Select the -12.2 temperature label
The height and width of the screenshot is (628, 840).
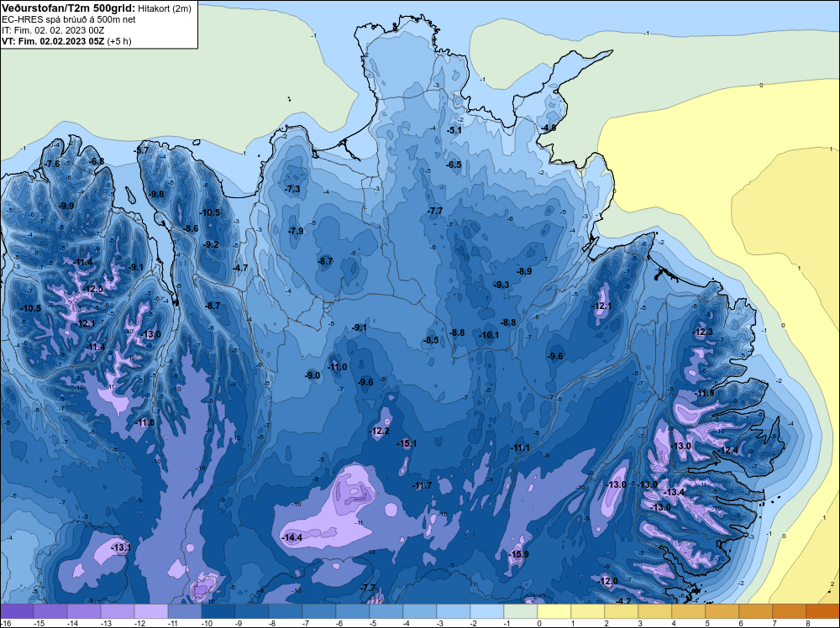[x=380, y=431]
